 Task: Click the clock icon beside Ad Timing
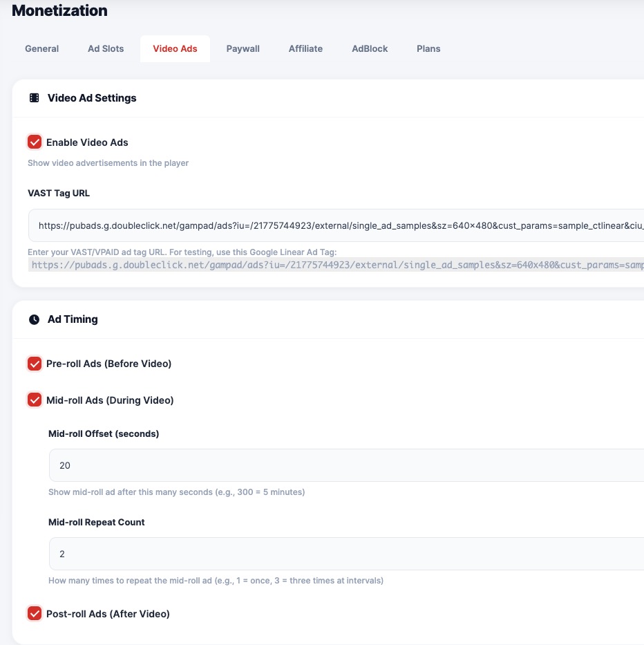click(34, 319)
